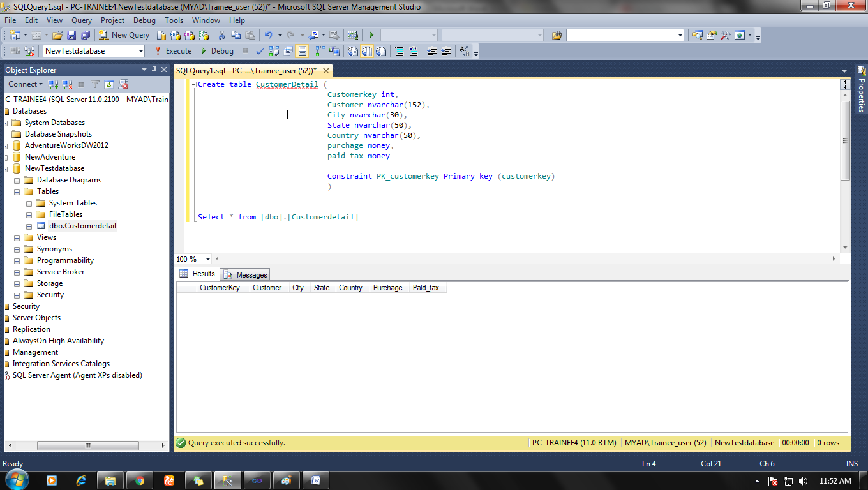The image size is (868, 490).
Task: Toggle IntelliSense Enabled button
Action: (x=302, y=50)
